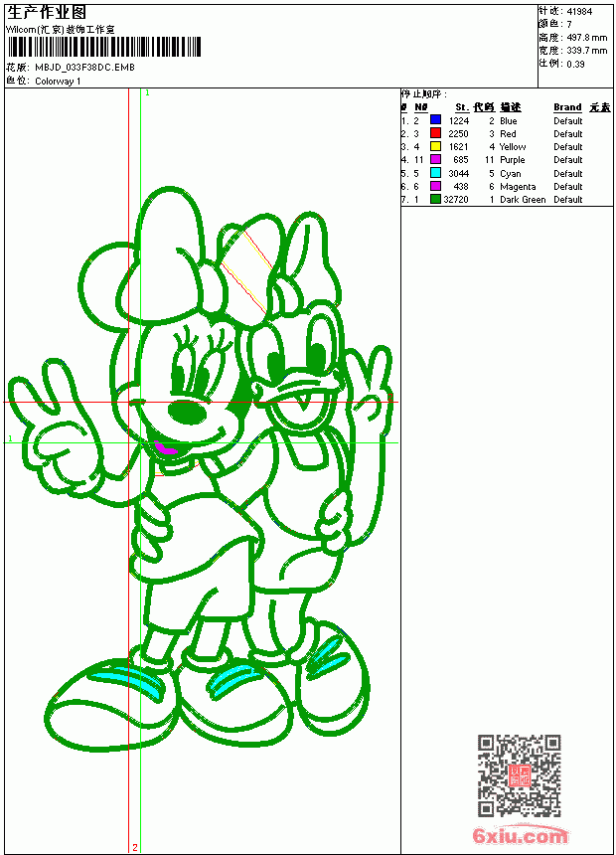Click the Blue color swatch in stop sequence
The image size is (616, 855).
(435, 120)
